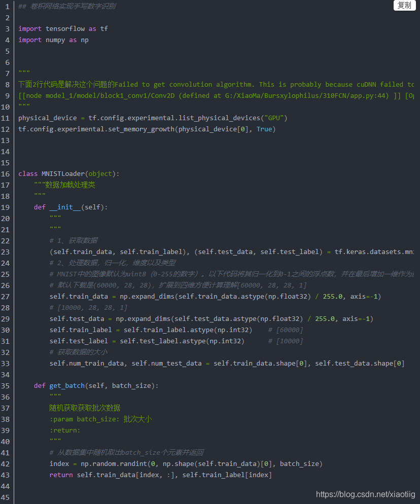The image size is (420, 504).
Task: Click the self.num_train_data assignment line
Action: [x=227, y=364]
